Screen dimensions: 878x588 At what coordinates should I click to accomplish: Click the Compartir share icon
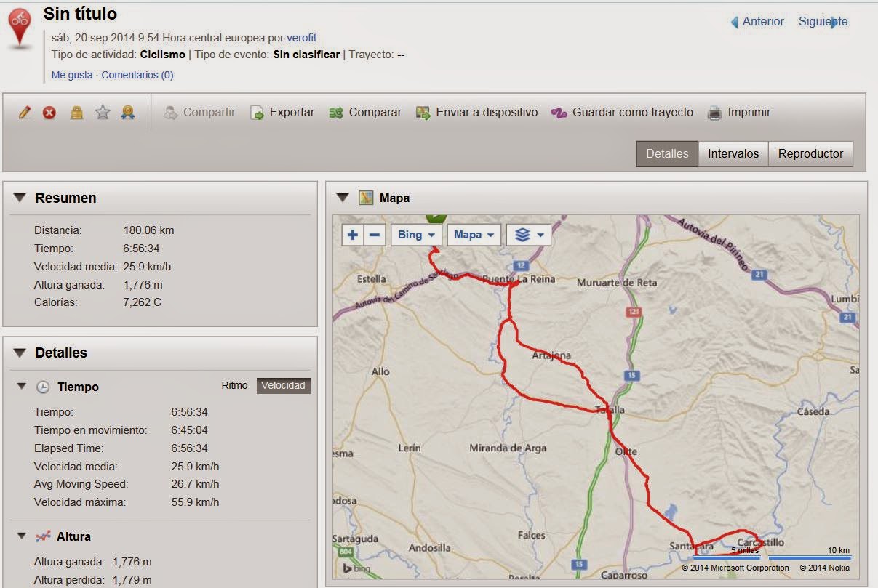(171, 113)
